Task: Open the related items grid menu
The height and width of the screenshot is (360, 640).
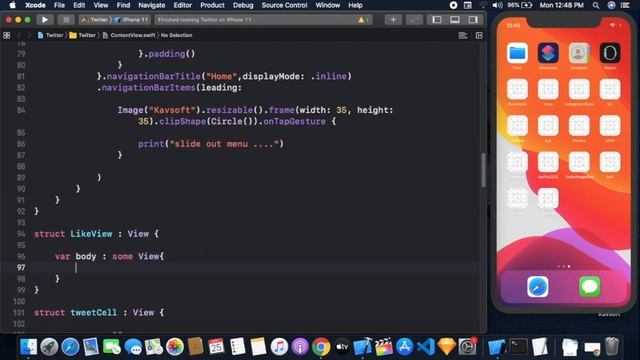Action: (7, 36)
